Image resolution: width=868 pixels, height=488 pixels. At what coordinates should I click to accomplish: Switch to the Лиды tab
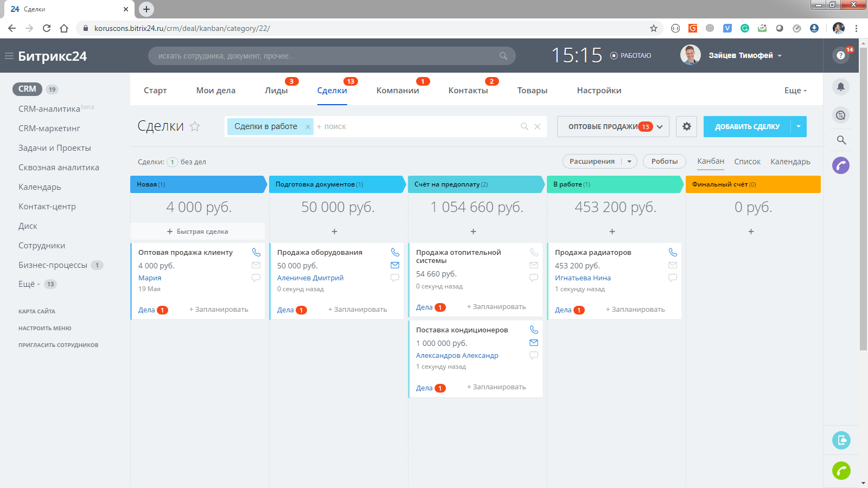tap(276, 91)
